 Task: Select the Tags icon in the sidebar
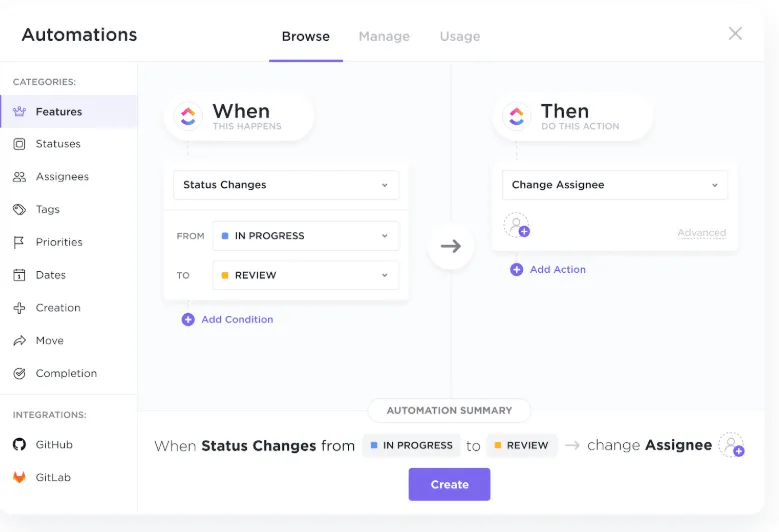19,210
